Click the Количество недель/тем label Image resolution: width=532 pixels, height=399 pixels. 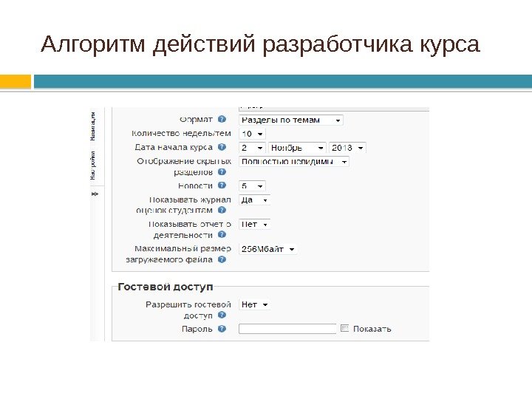(x=181, y=133)
